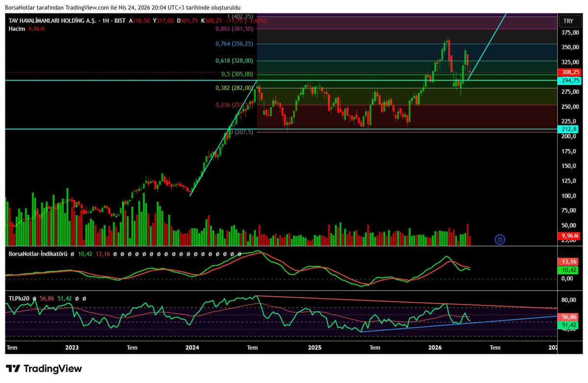The height and width of the screenshot is (383, 588).
Task: Click the 50,00 price axis label
Action: tap(568, 226)
